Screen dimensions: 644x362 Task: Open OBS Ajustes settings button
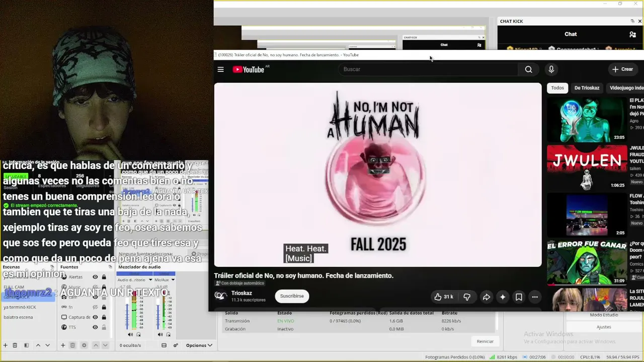coord(604,327)
